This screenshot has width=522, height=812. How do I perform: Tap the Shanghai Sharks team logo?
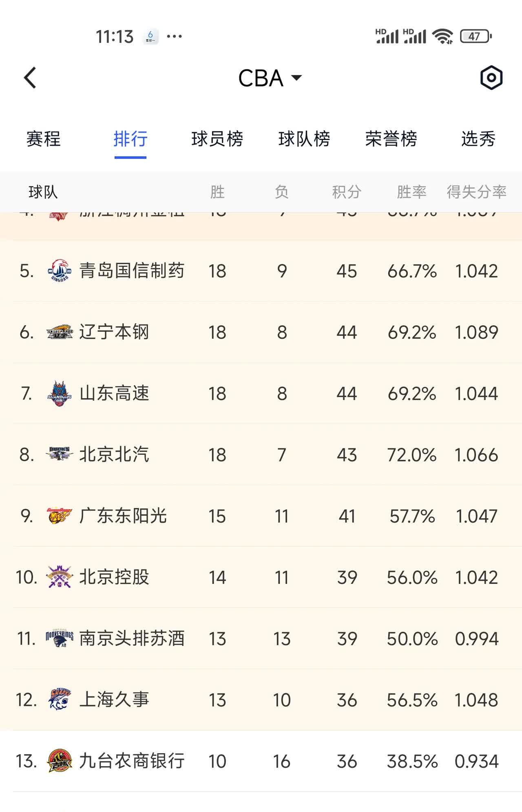coord(60,699)
